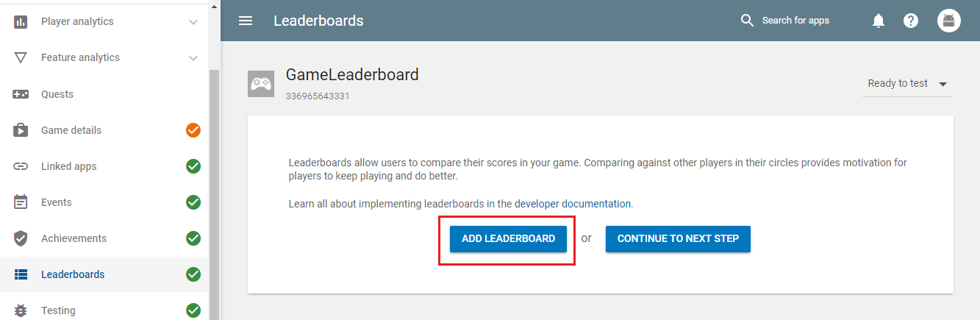Image resolution: width=980 pixels, height=320 pixels.
Task: Open the notifications bell
Action: pos(879,21)
